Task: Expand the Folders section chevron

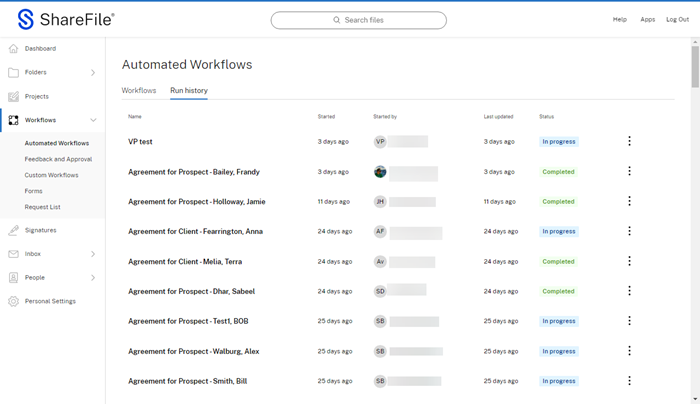Action: (x=93, y=72)
